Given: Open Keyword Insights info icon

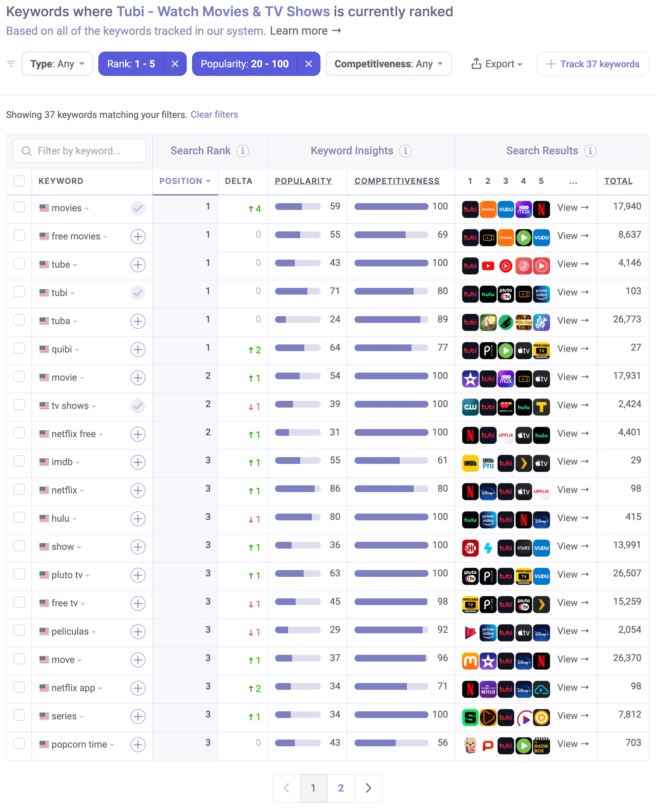Looking at the screenshot, I should coord(405,151).
